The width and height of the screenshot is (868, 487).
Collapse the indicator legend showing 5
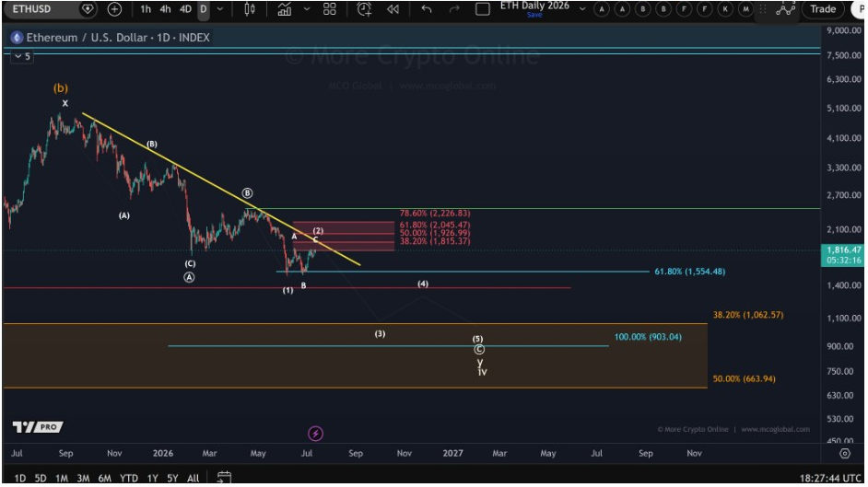[x=22, y=56]
